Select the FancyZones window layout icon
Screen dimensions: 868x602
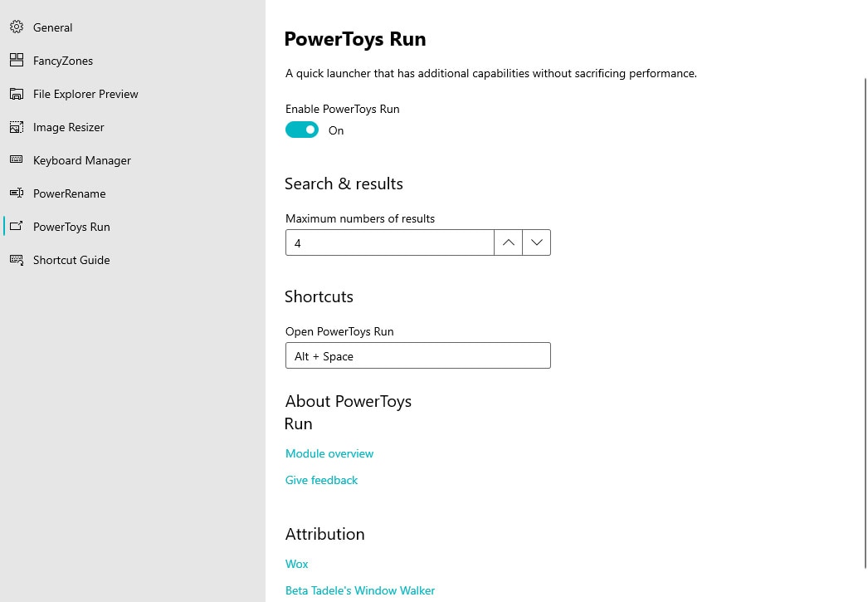click(x=16, y=60)
